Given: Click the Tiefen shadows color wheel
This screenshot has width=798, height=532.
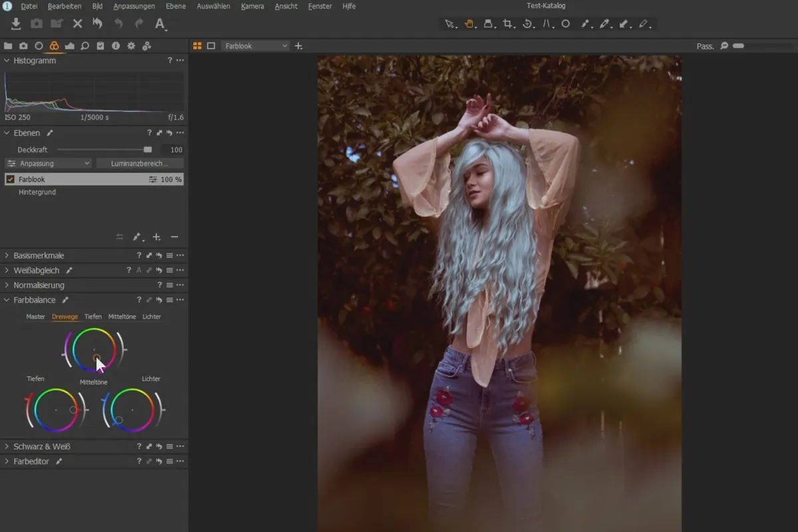Looking at the screenshot, I should (x=56, y=410).
